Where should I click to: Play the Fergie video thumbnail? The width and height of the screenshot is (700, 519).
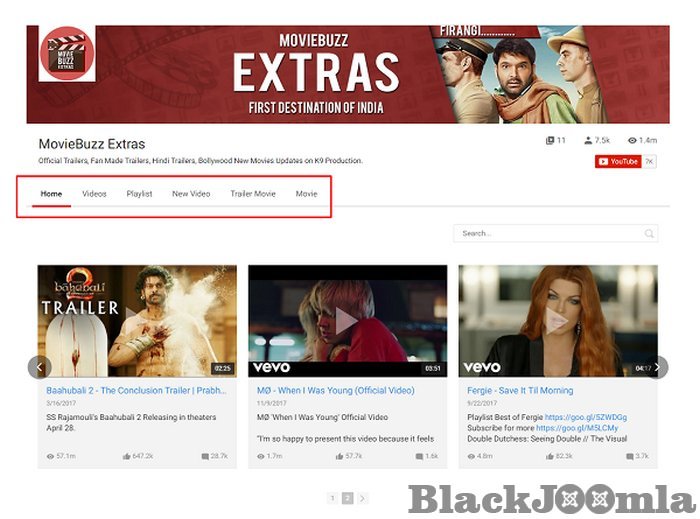[x=557, y=321]
